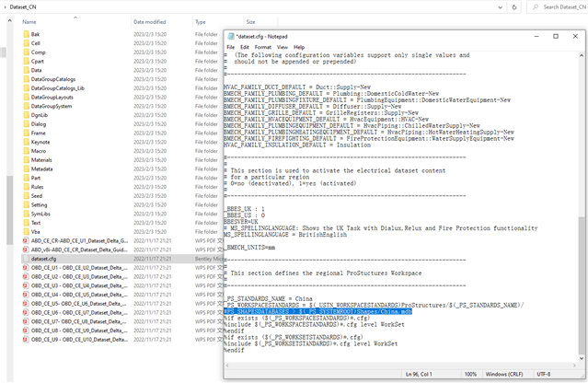This screenshot has height=383, width=588.
Task: Open the File menu in Notepad
Action: (x=231, y=47)
